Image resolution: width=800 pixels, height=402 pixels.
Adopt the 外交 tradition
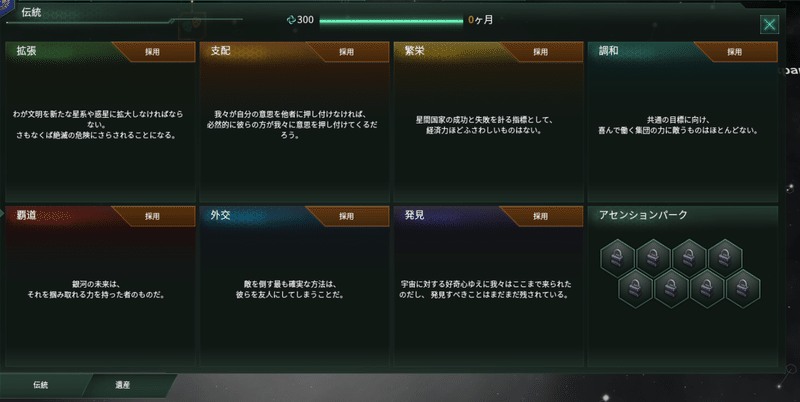click(347, 216)
